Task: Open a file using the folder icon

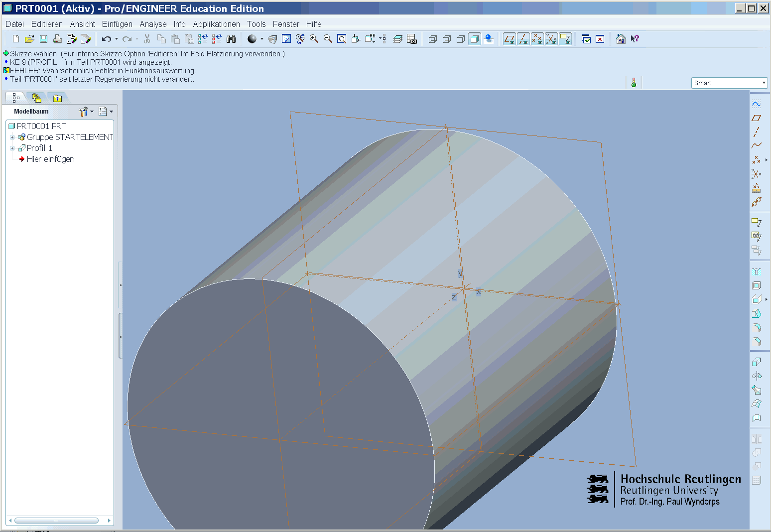Action: point(29,39)
